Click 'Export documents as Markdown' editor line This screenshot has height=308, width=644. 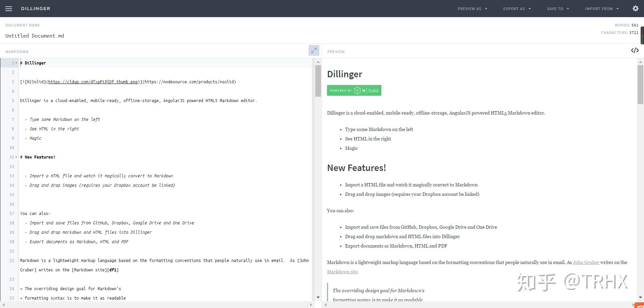[76, 242]
